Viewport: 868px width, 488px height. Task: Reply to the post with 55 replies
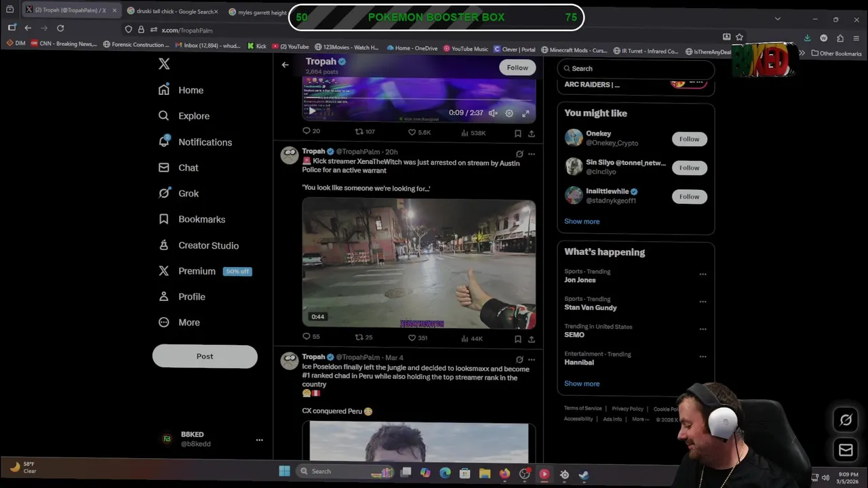[x=311, y=336]
